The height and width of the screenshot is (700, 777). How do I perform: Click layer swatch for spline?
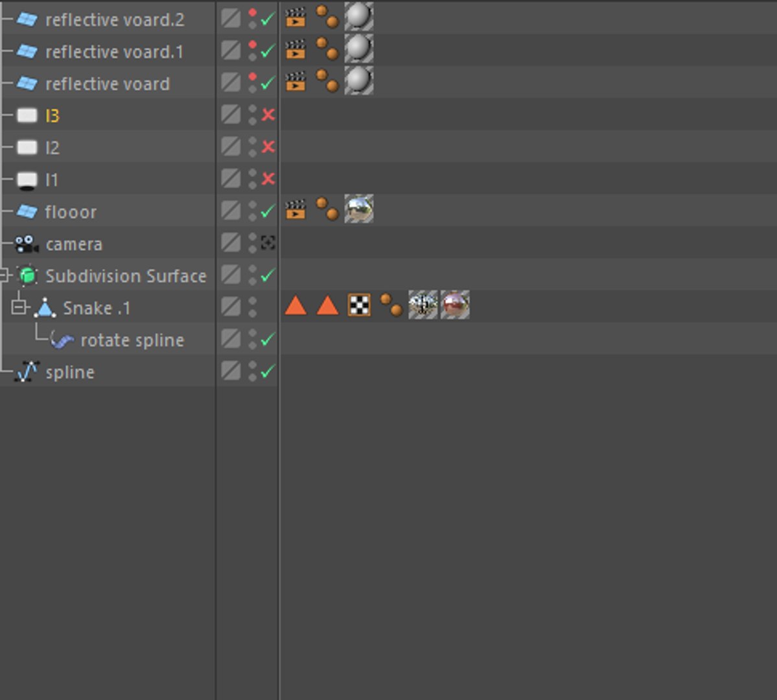pos(231,371)
